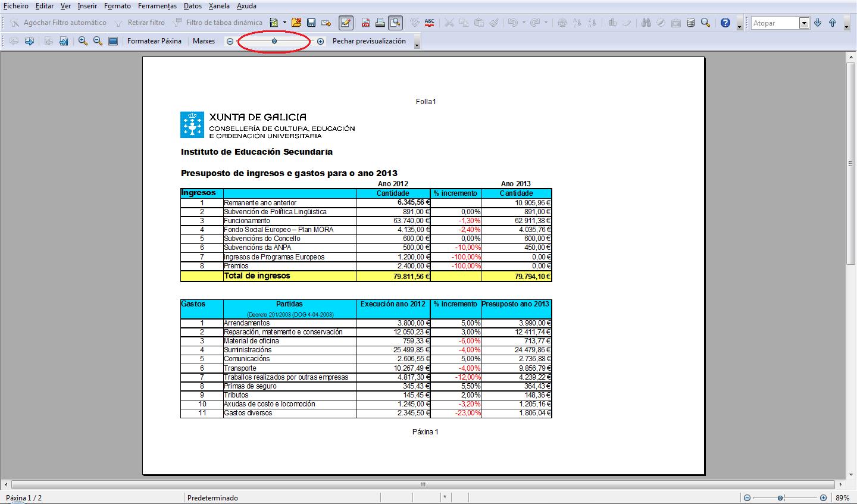Click Pechar previsualización button

click(369, 41)
